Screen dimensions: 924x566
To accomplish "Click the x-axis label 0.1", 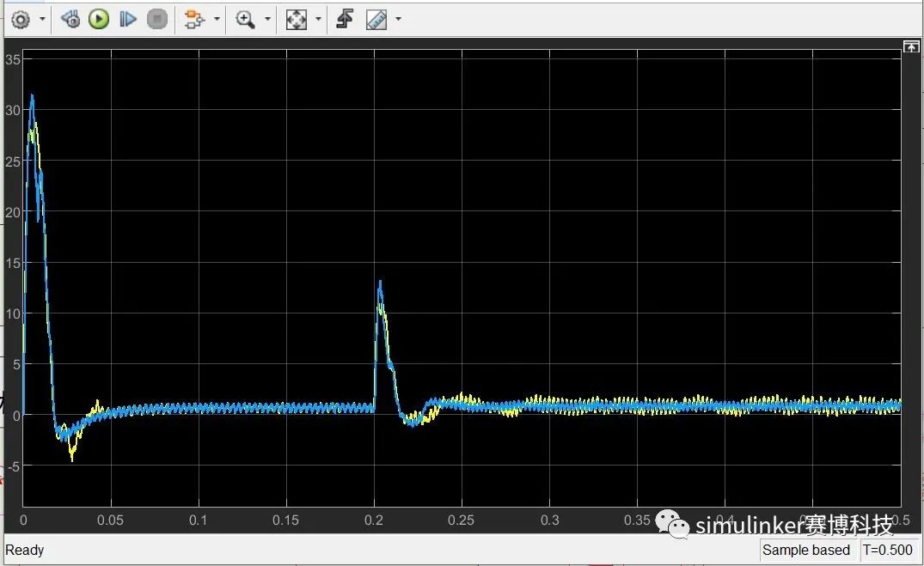I will (x=199, y=520).
